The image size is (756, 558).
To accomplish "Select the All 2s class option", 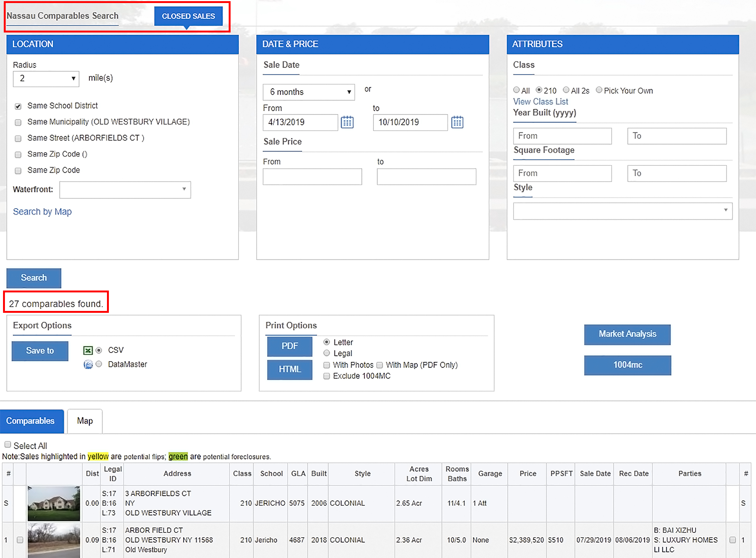I will pos(566,90).
